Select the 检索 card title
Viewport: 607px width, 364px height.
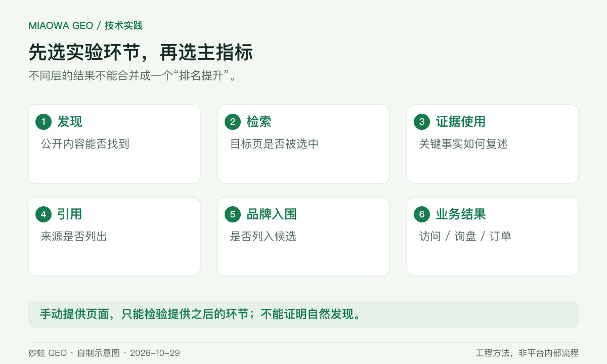(259, 122)
